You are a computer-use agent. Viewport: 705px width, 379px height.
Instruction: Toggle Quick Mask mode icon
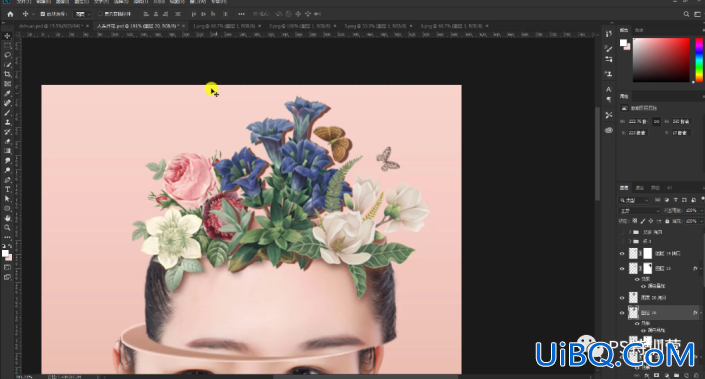click(7, 268)
